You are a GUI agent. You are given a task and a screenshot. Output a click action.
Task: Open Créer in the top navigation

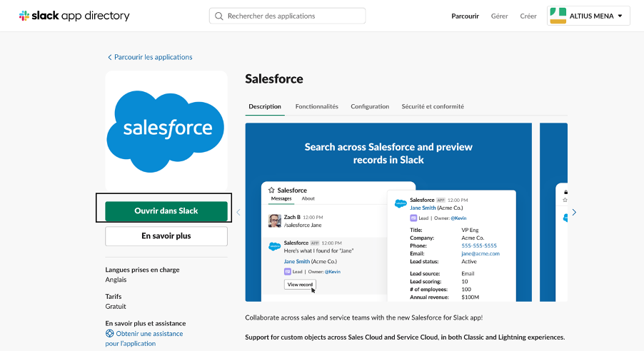pyautogui.click(x=528, y=16)
